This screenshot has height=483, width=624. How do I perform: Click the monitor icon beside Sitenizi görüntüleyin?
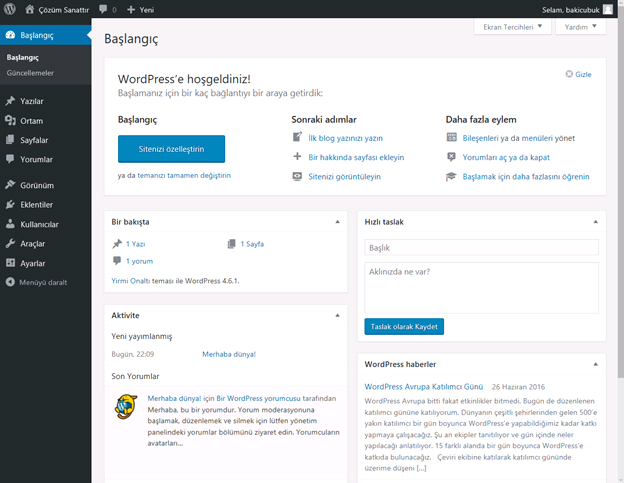pyautogui.click(x=297, y=176)
